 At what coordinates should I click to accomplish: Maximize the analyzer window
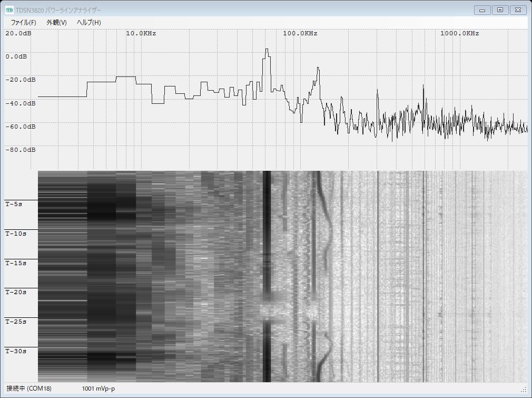[500, 10]
